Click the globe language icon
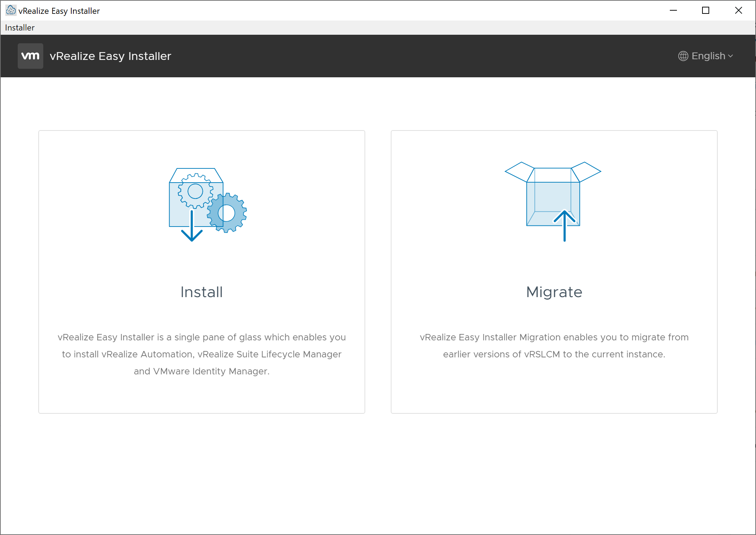756x535 pixels. [683, 56]
